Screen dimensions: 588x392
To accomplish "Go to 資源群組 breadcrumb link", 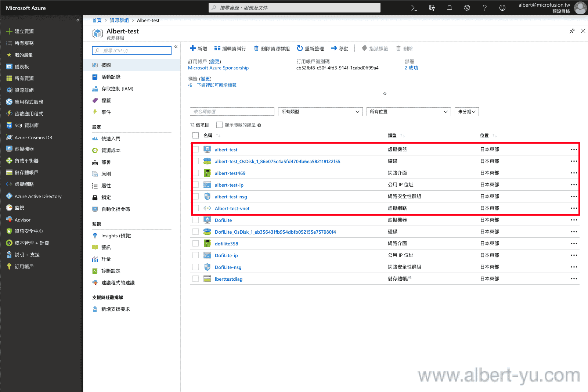I will [x=119, y=20].
